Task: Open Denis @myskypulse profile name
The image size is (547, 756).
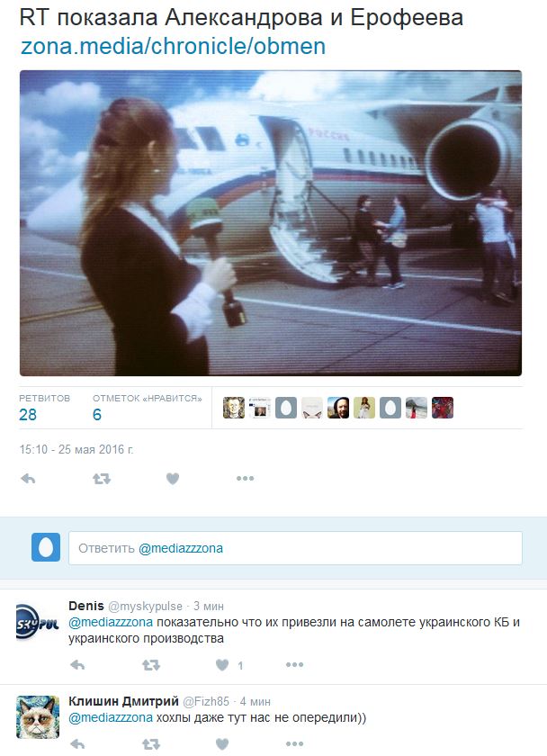Action: [x=86, y=606]
